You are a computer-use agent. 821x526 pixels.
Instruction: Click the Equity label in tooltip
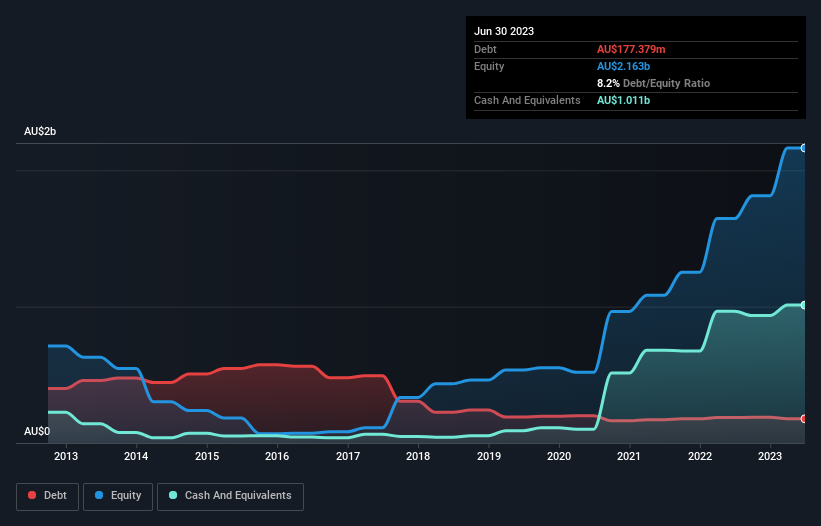tap(489, 66)
